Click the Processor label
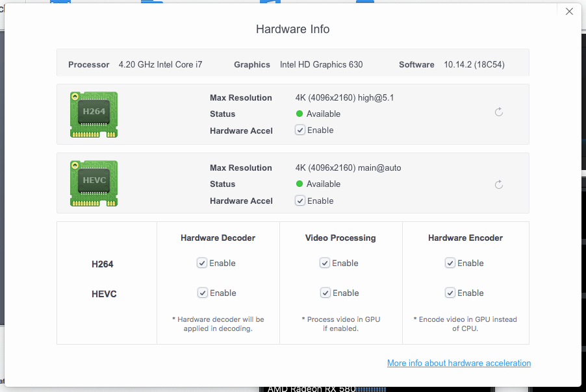Screen dimensions: 586x392 click(x=88, y=65)
